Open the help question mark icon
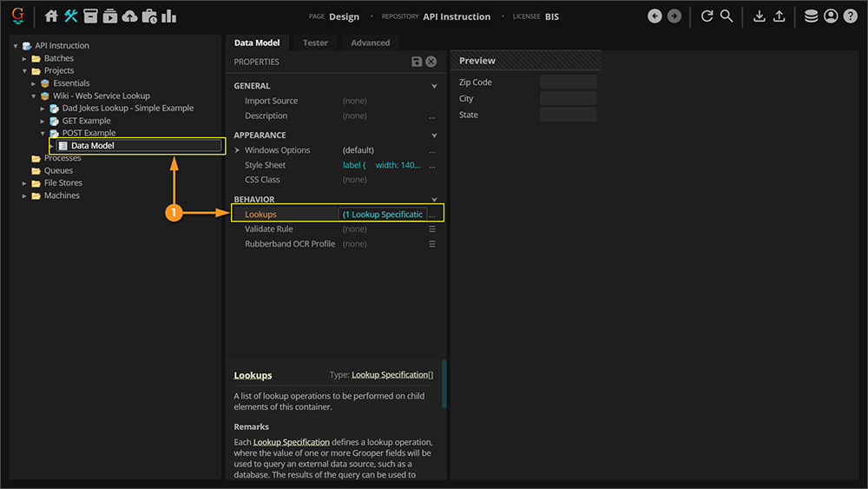This screenshot has height=489, width=868. [850, 17]
